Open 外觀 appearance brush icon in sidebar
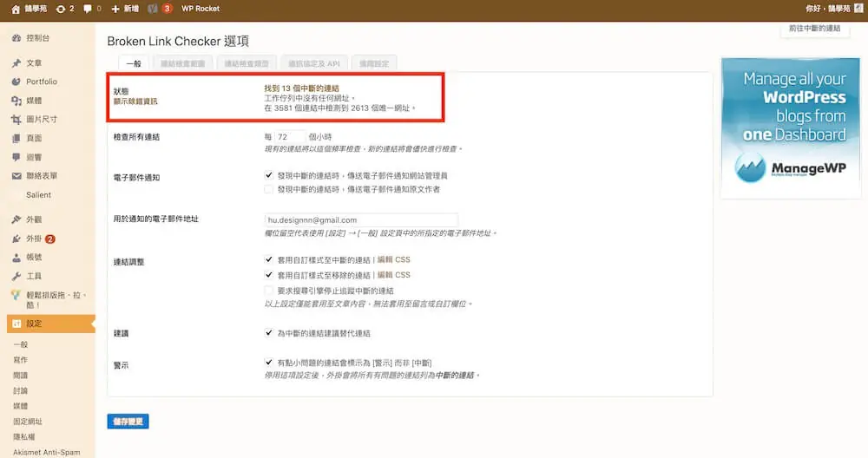 click(x=16, y=219)
